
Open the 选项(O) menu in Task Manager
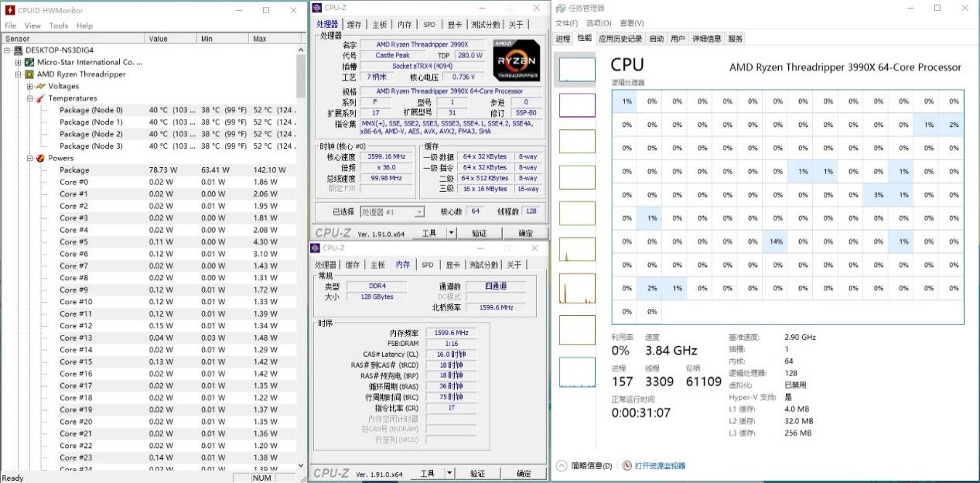coord(599,23)
